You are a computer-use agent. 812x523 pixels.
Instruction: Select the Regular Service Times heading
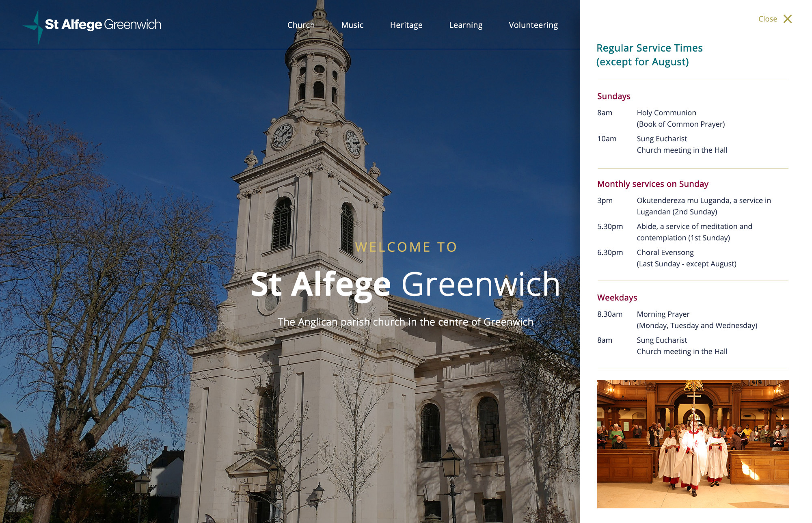pos(650,55)
